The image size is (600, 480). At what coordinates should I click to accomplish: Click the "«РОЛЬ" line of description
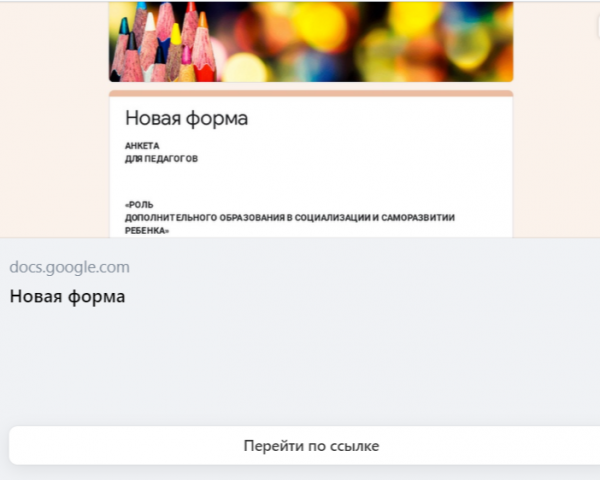click(139, 203)
